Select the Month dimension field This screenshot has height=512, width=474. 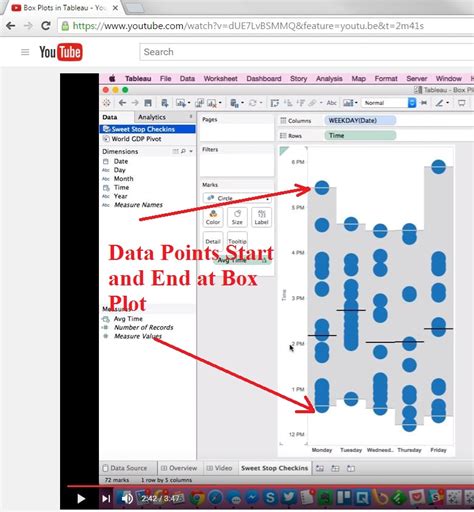click(123, 179)
